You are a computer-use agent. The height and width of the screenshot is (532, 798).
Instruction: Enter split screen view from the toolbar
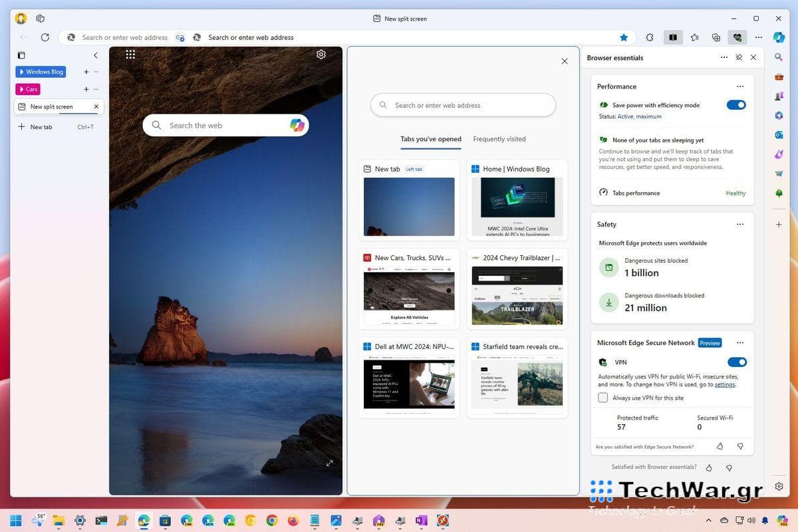[673, 37]
